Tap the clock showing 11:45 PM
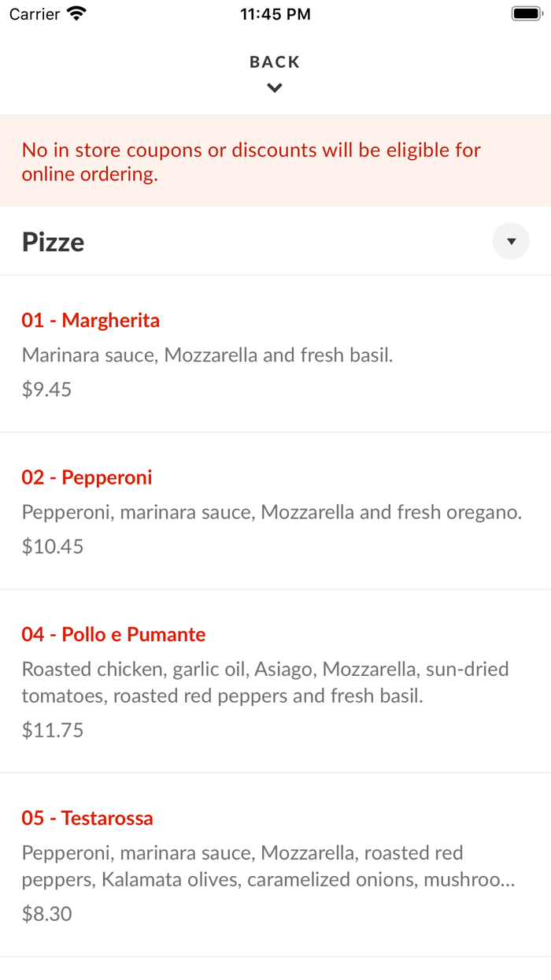This screenshot has width=551, height=980. point(275,13)
